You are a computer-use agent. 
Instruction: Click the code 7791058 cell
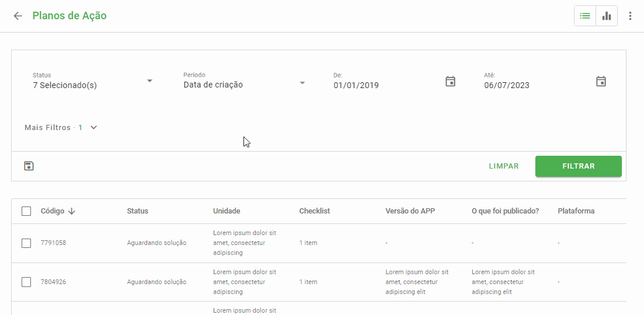coord(53,243)
